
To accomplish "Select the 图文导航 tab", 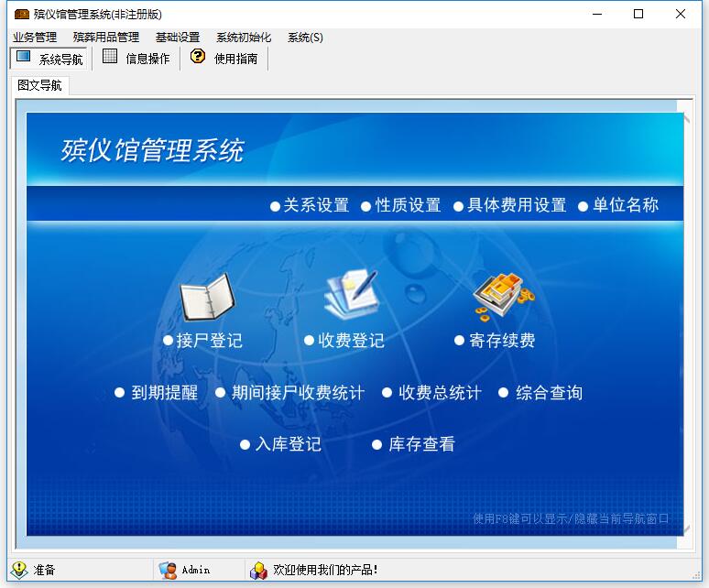I will click(x=39, y=85).
